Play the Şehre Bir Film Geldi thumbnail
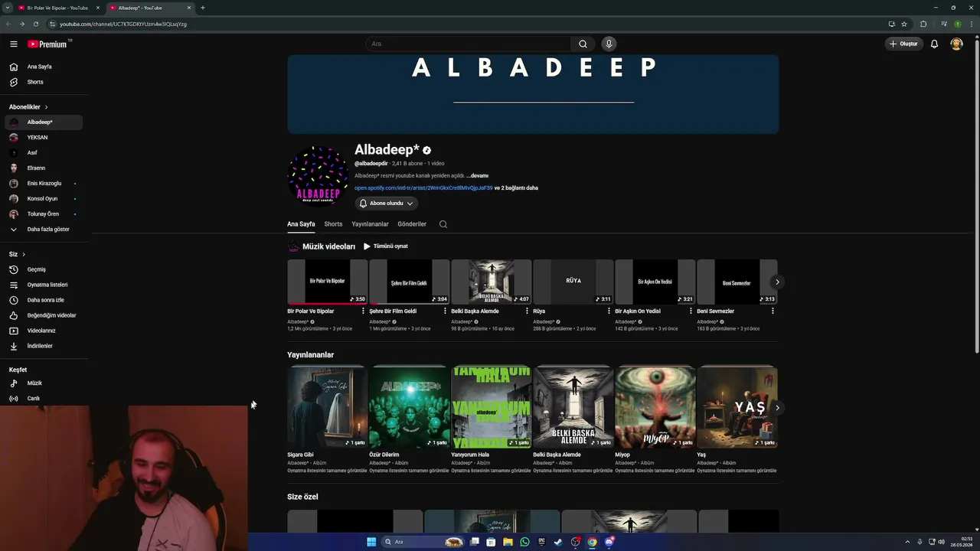 [409, 282]
